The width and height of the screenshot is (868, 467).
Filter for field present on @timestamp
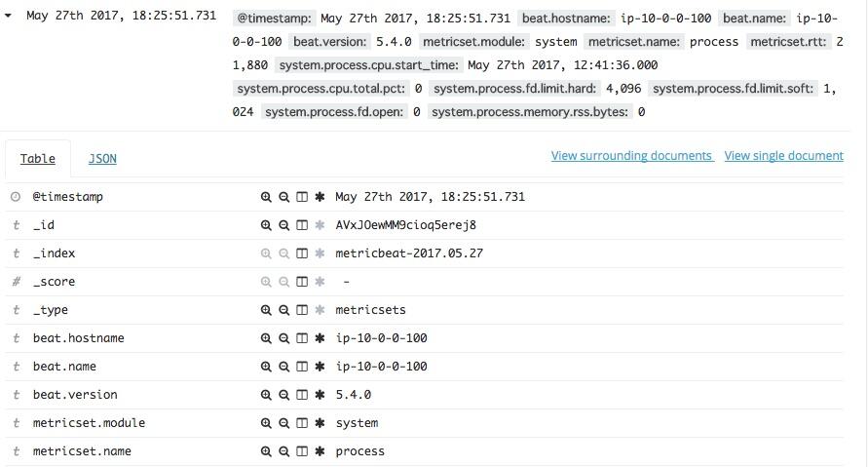pyautogui.click(x=320, y=197)
